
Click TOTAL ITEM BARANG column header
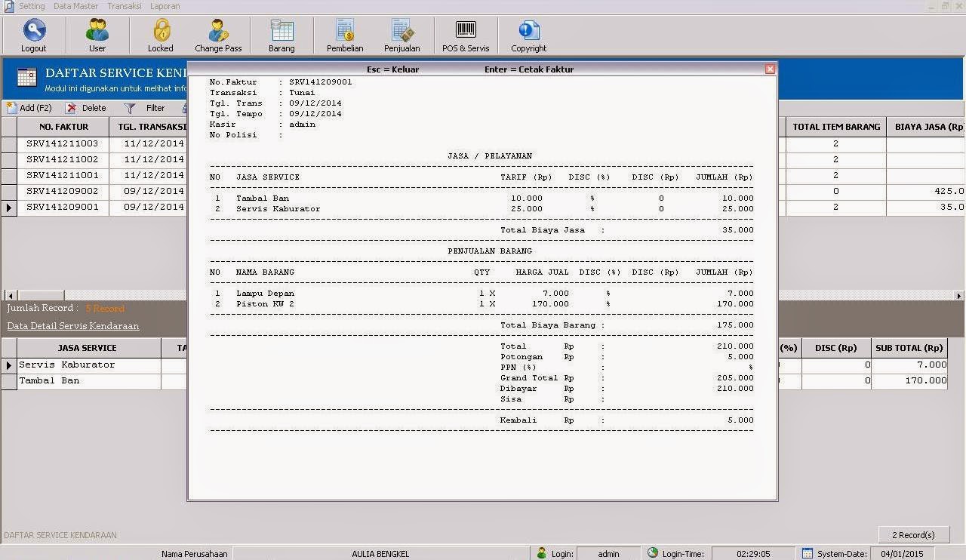pos(836,127)
